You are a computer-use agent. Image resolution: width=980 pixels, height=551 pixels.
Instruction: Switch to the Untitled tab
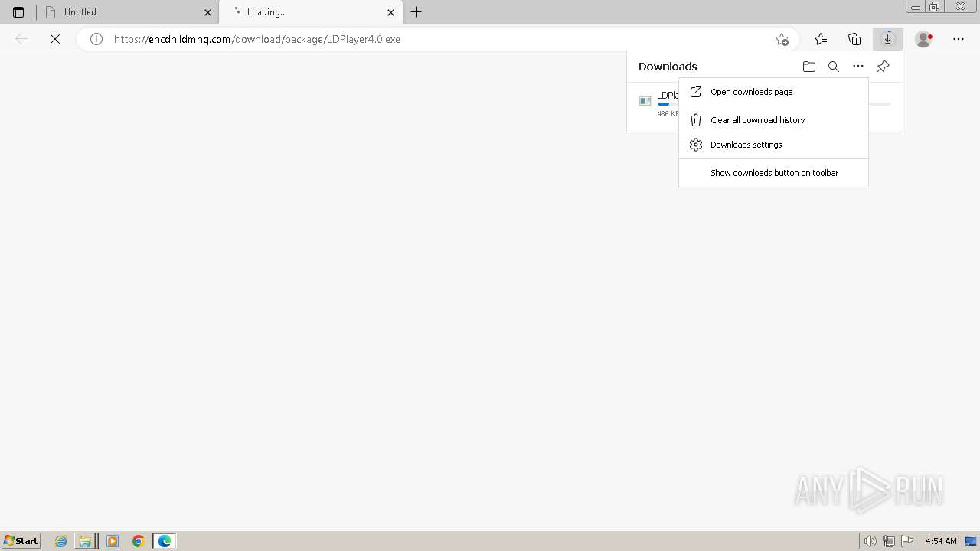coord(128,12)
